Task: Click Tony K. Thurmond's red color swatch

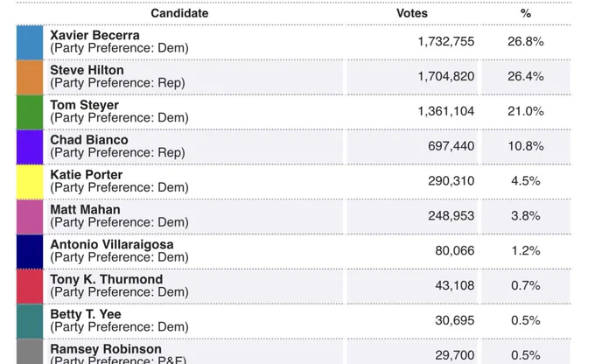Action: (x=30, y=287)
